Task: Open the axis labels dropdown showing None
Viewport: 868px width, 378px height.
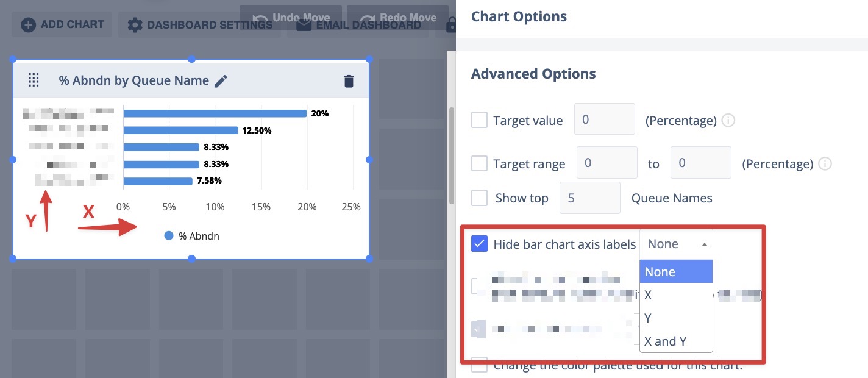Action: click(676, 244)
